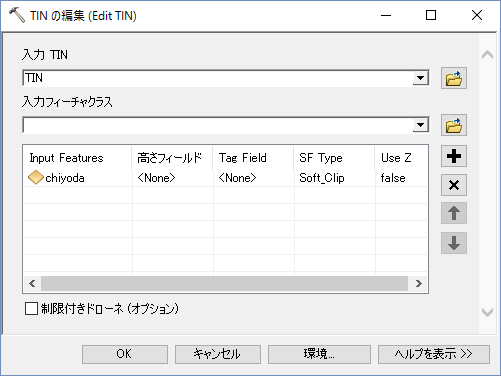Browse for the input TIN folder icon
Viewport: 501px width, 376px height.
coord(454,78)
